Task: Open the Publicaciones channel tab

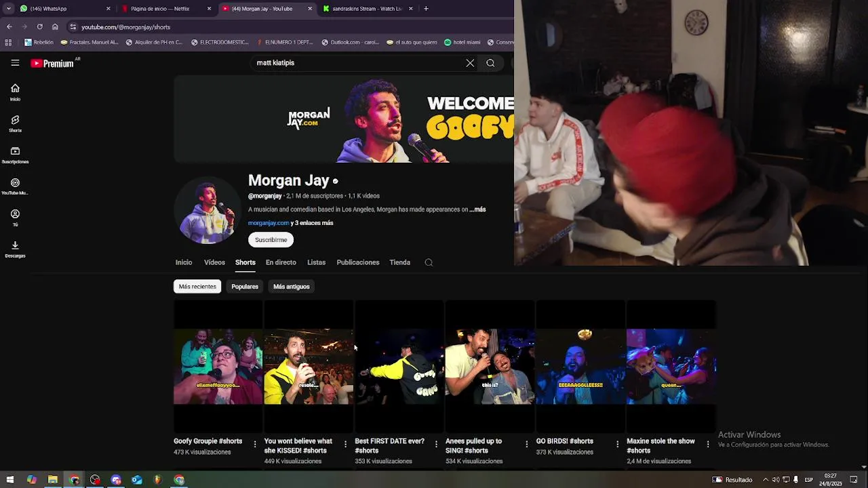Action: (x=358, y=262)
